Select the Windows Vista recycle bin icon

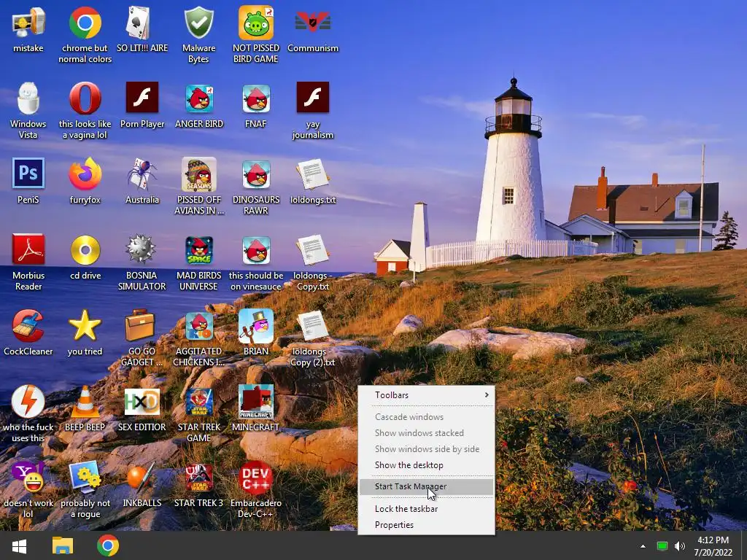(28, 99)
